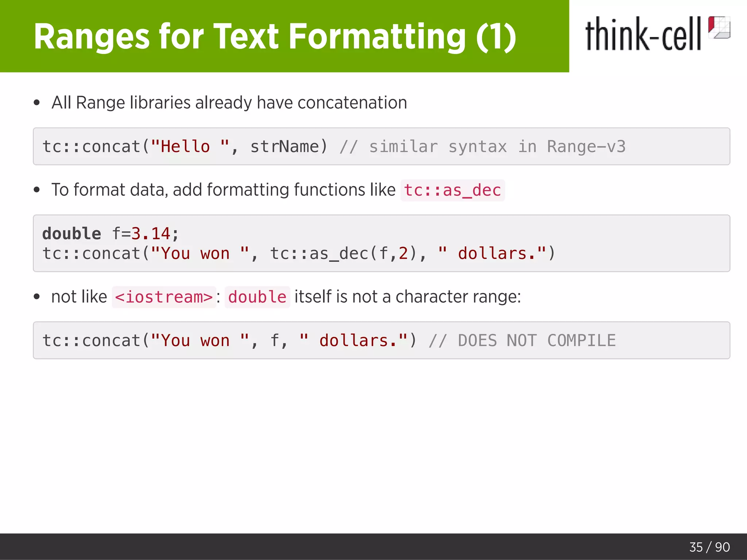Click the think-cell logo

coord(658,33)
